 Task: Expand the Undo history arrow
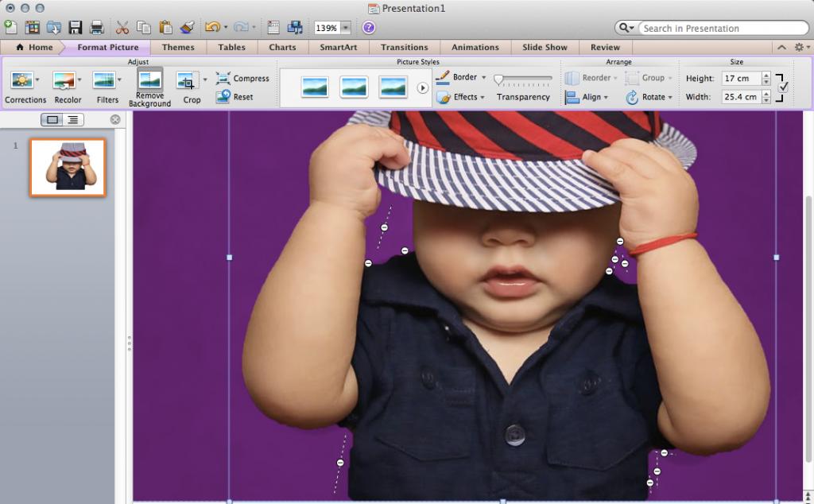[225, 28]
